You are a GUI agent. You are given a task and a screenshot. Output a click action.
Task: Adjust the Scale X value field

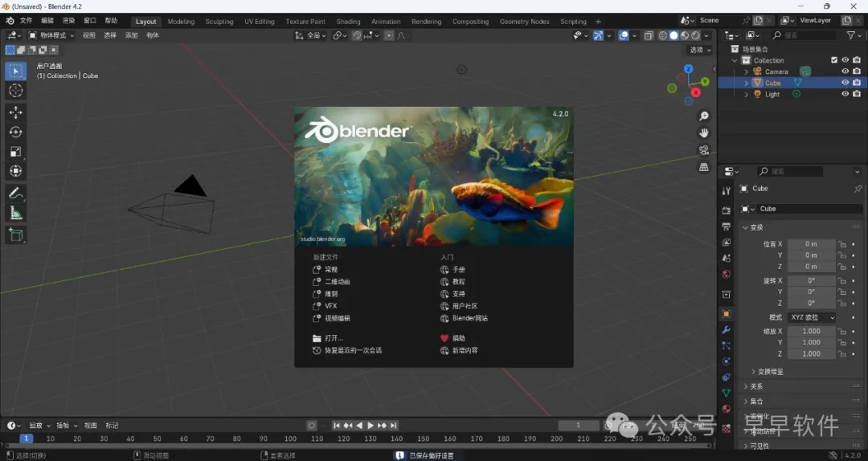(812, 331)
